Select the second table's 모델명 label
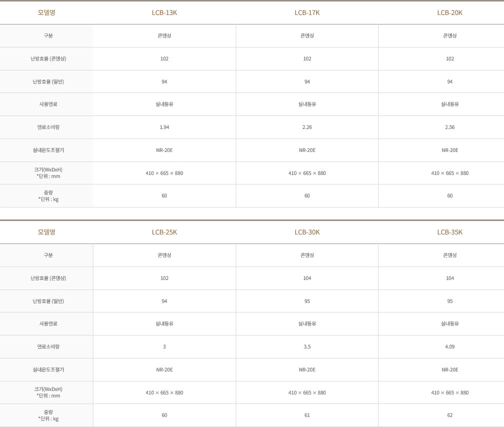This screenshot has width=504, height=427. pyautogui.click(x=46, y=232)
